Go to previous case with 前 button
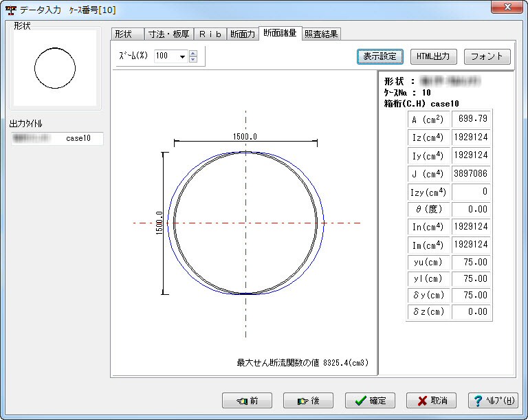 (x=247, y=401)
